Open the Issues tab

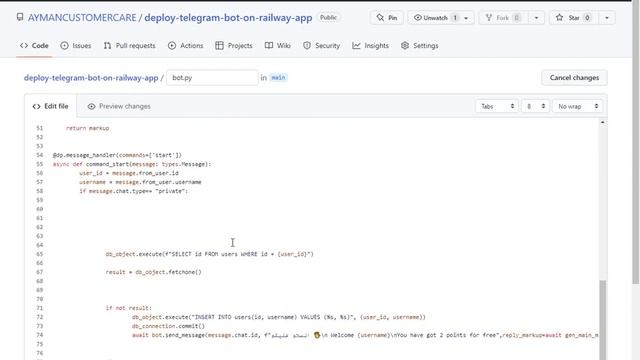[76, 46]
